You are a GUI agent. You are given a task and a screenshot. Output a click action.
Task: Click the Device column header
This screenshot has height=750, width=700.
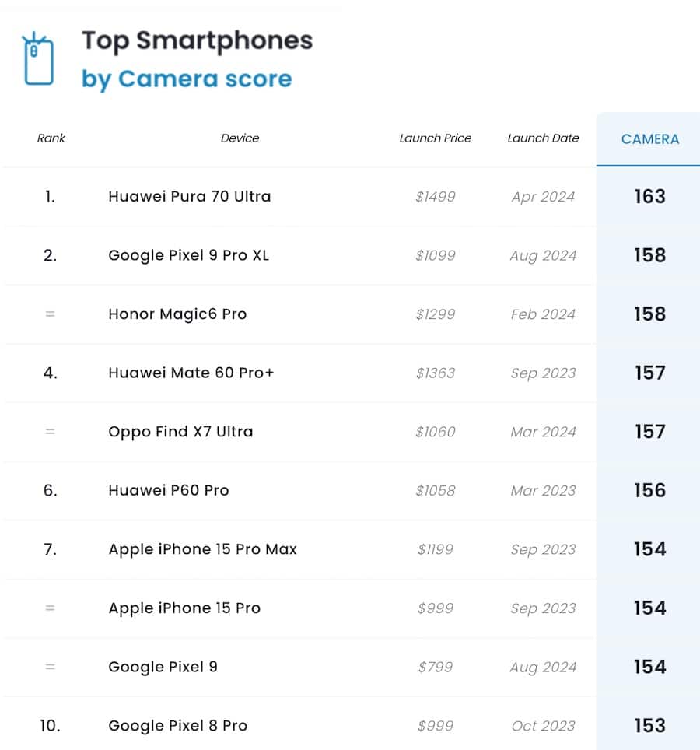coord(240,138)
